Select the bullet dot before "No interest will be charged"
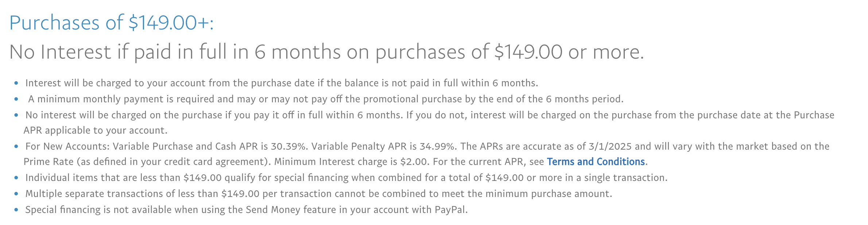The width and height of the screenshot is (868, 225). 16,115
